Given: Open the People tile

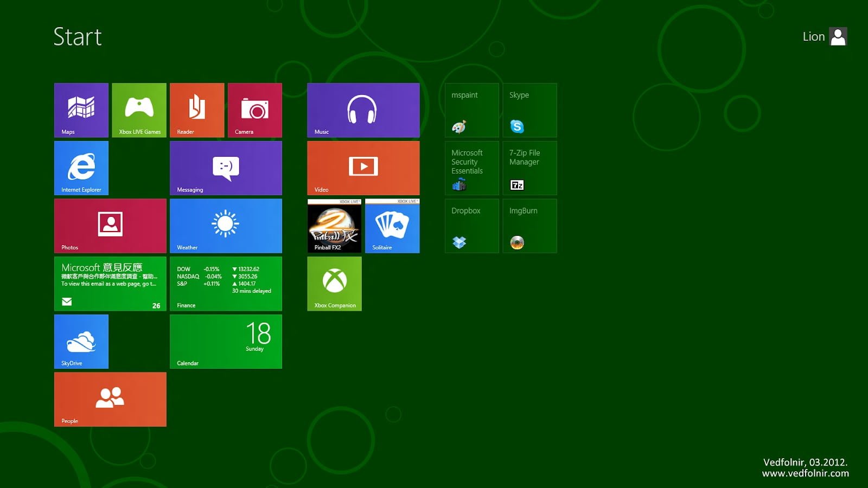Looking at the screenshot, I should coord(110,399).
